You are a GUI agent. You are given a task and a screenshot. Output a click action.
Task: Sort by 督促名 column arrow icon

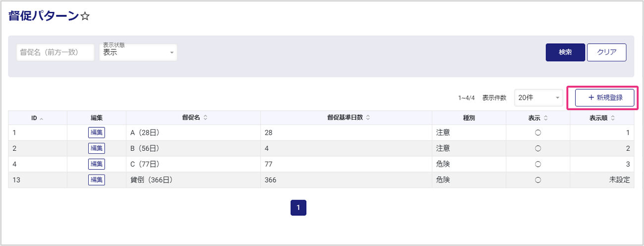(205, 118)
